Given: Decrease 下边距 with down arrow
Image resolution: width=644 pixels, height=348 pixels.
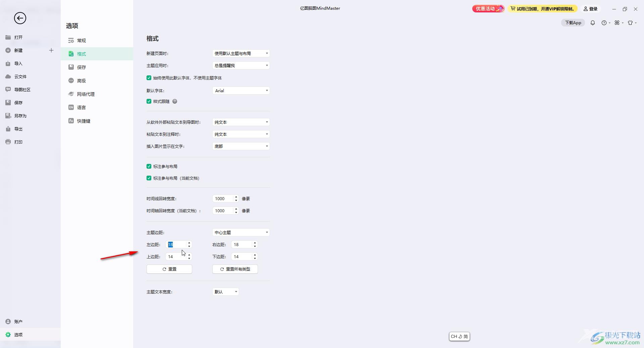Looking at the screenshot, I should (255, 258).
